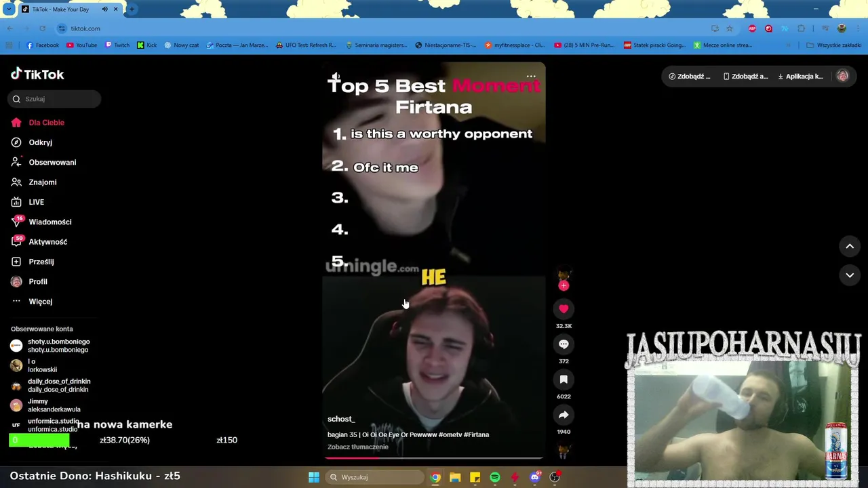Open the profile avatar menu at top right
Viewport: 868px width, 488px height.
[x=843, y=77]
